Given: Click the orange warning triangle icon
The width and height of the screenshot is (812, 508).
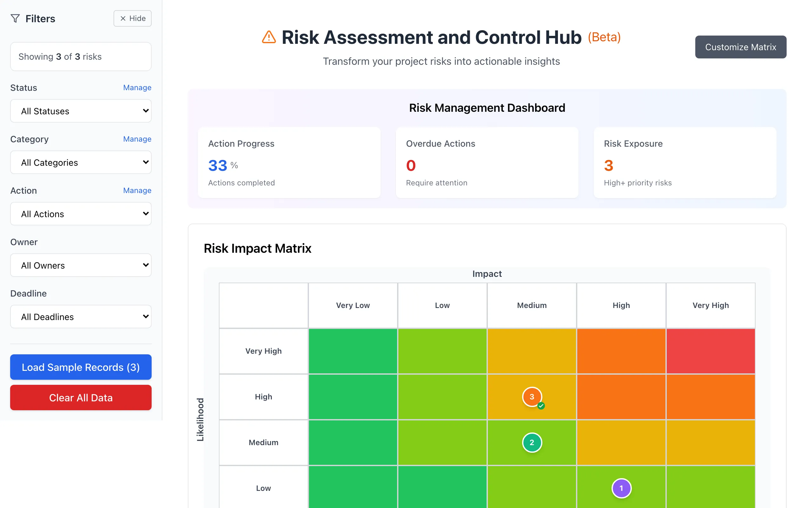Looking at the screenshot, I should click(x=269, y=37).
